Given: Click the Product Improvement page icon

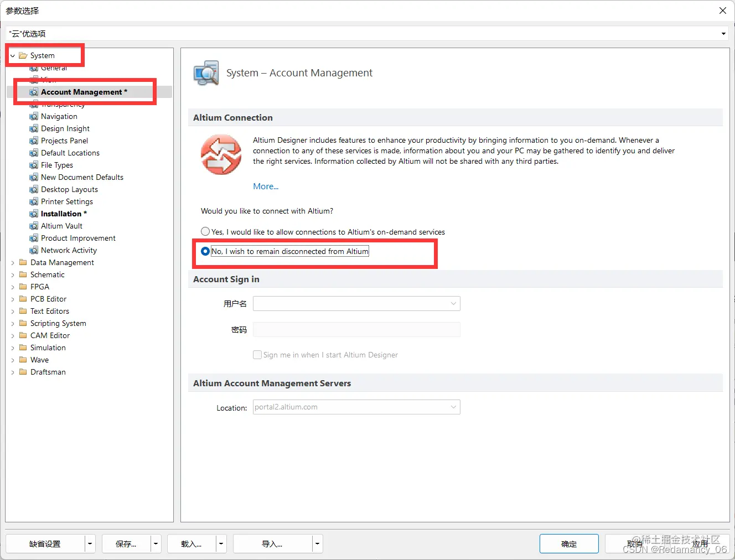Looking at the screenshot, I should click(x=34, y=238).
